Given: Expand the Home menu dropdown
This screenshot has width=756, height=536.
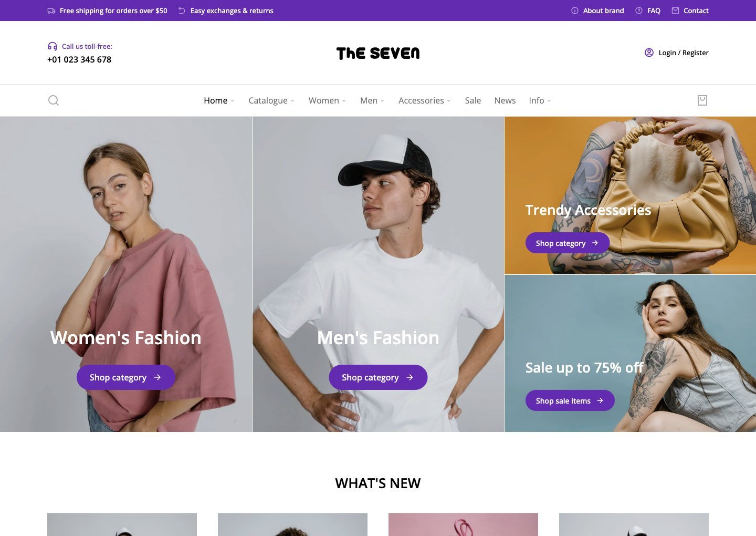Looking at the screenshot, I should (219, 100).
